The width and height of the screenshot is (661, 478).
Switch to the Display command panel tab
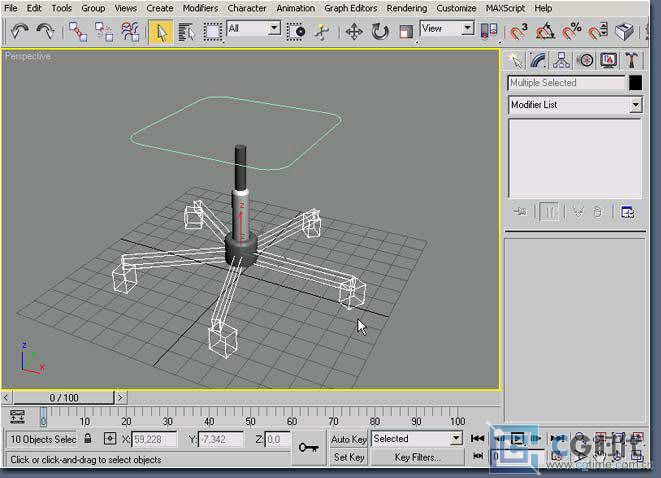(608, 61)
